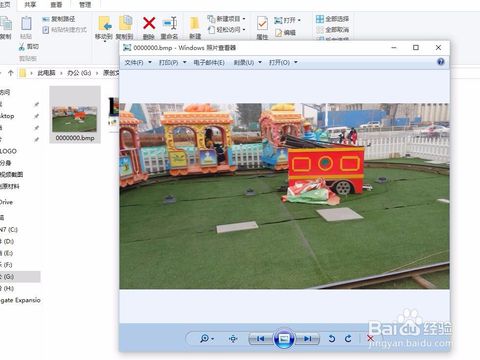Open 视频截图 folder in navigation pane
Screen dimensions: 480x360
point(12,174)
